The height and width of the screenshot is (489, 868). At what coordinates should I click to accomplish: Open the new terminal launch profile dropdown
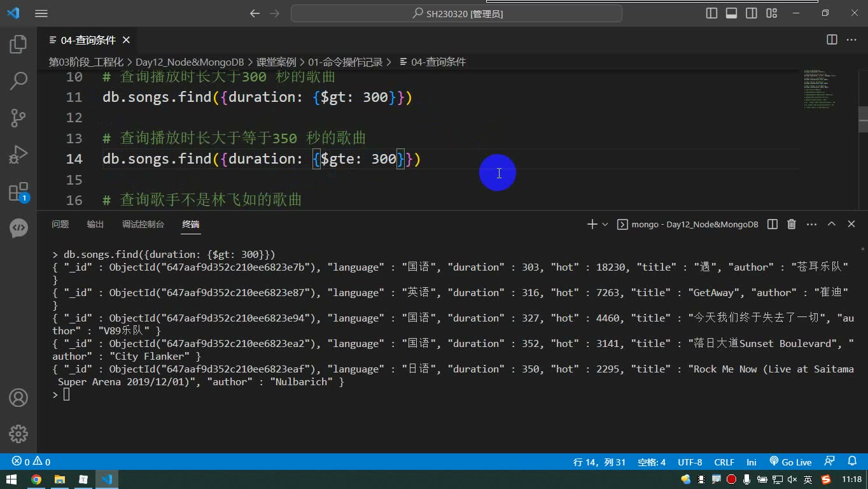605,224
